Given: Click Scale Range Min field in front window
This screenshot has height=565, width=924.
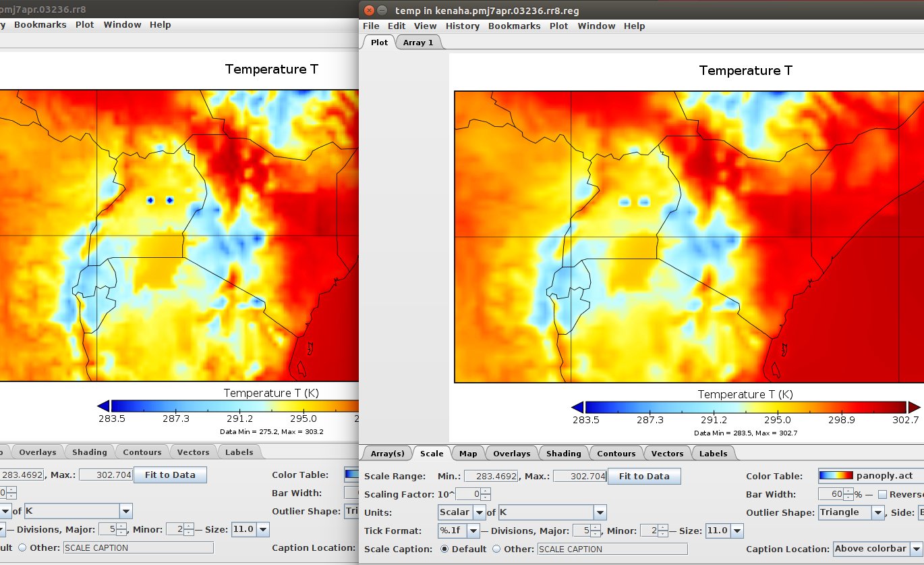Looking at the screenshot, I should pos(490,476).
